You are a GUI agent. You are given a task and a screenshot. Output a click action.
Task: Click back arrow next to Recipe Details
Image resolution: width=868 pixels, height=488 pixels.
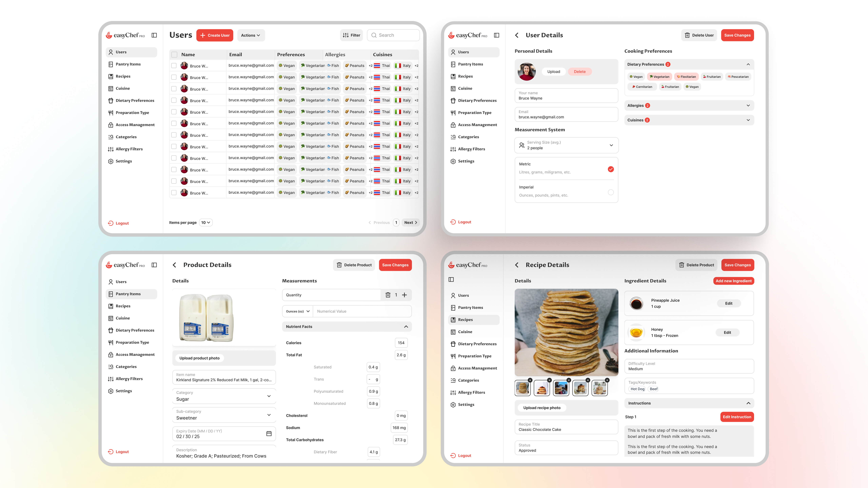click(517, 265)
